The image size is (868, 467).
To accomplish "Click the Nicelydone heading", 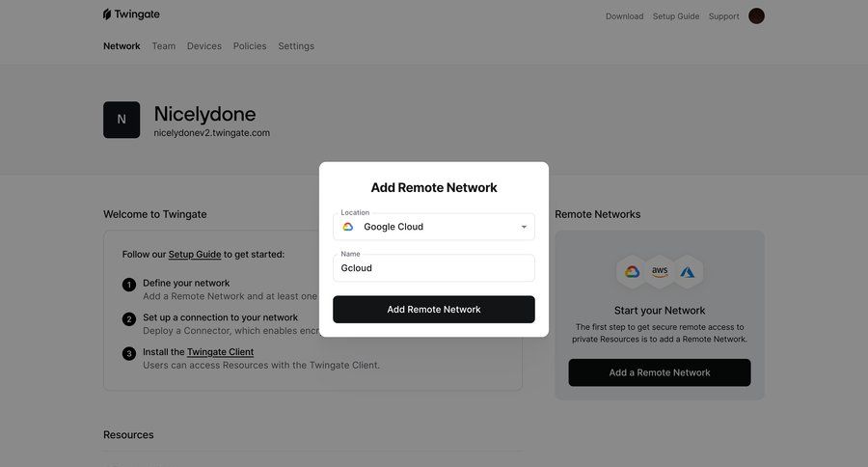I will pyautogui.click(x=204, y=114).
